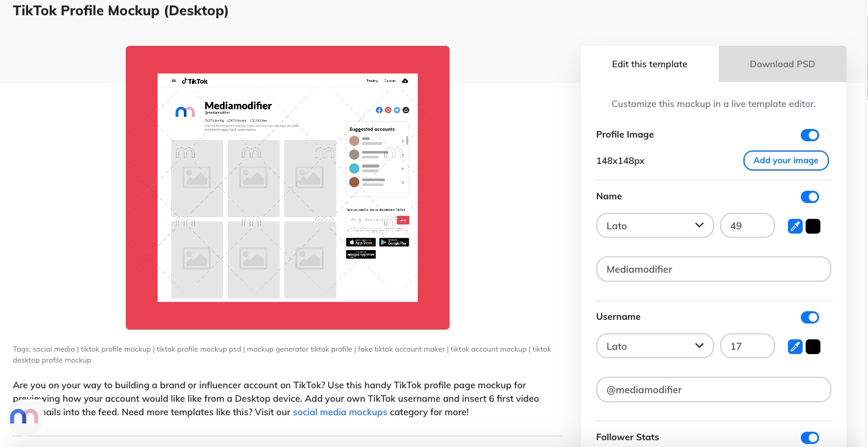Toggle the Name switch

pyautogui.click(x=810, y=197)
